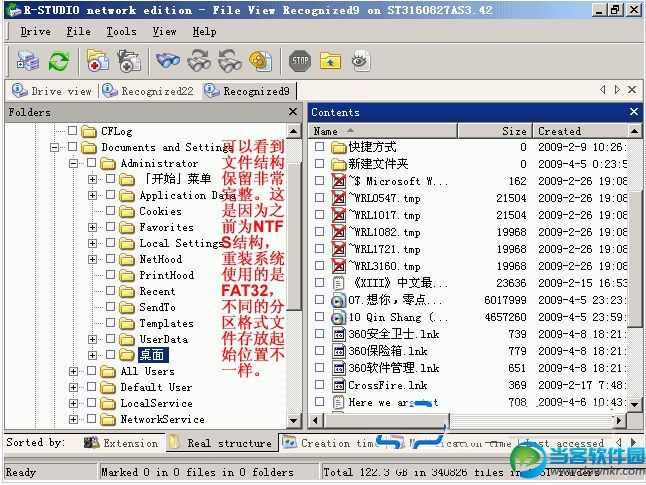Sort contents by Name column header
This screenshot has height=485, width=646.
[383, 131]
